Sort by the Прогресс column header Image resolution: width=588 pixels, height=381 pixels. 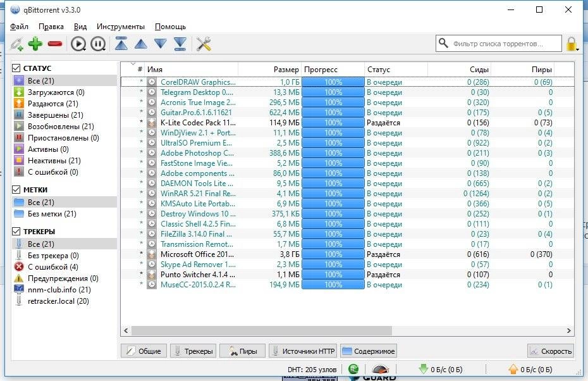[x=333, y=70]
